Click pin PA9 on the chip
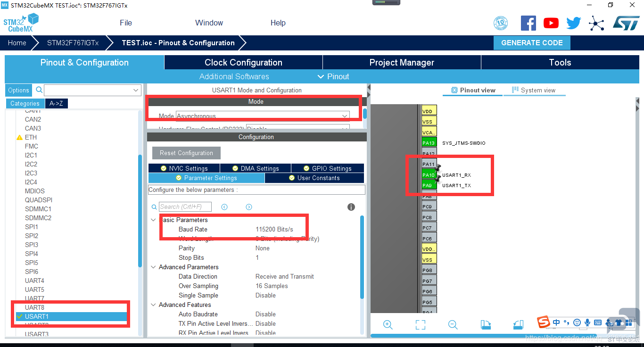The image size is (644, 347). pyautogui.click(x=429, y=185)
